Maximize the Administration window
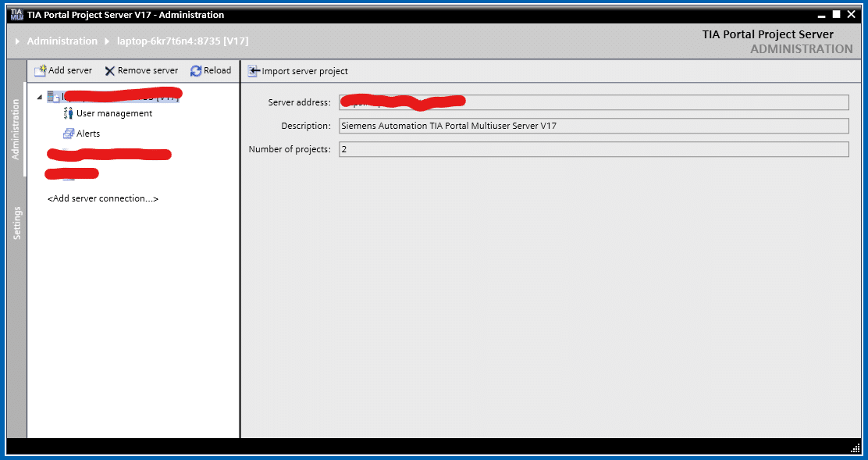The image size is (868, 460). pos(837,14)
